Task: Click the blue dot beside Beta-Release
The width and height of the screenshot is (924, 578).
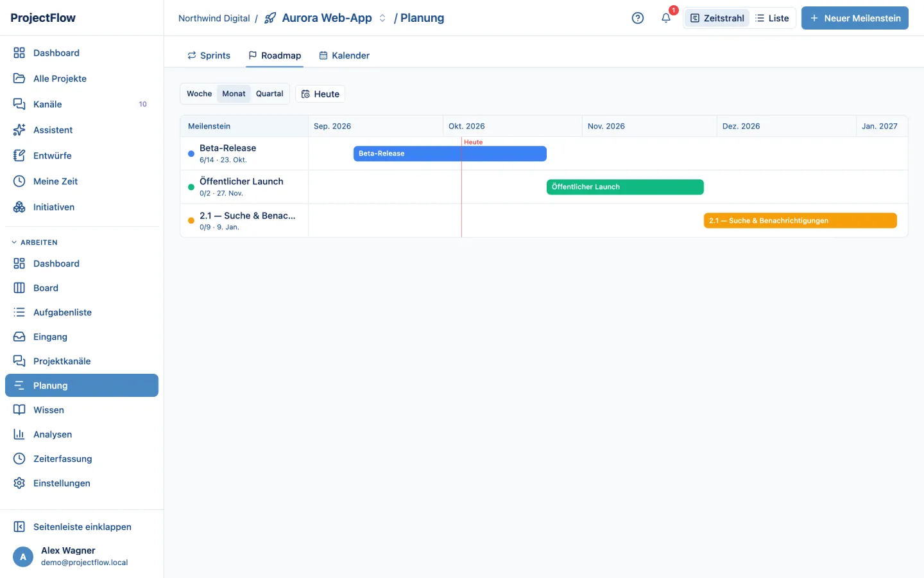Action: [x=191, y=153]
